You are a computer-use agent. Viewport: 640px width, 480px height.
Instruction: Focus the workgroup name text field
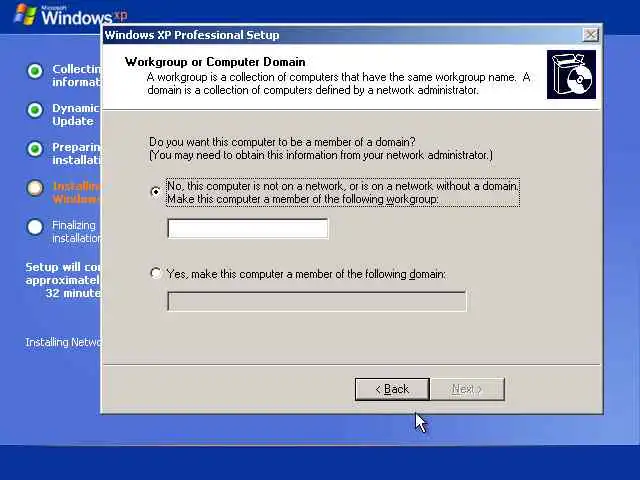248,229
